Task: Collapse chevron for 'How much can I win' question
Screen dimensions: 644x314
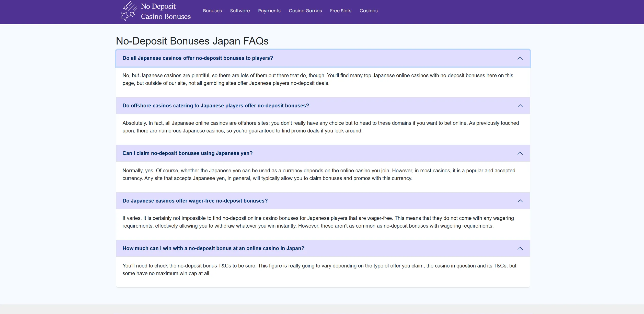Action: [x=520, y=249]
